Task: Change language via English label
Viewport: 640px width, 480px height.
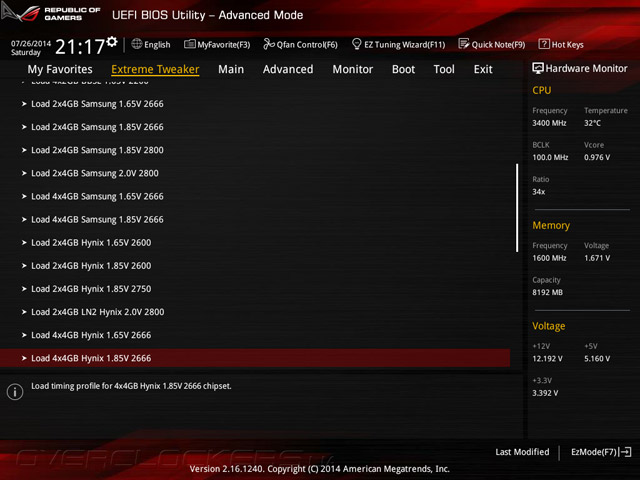Action: (x=157, y=45)
